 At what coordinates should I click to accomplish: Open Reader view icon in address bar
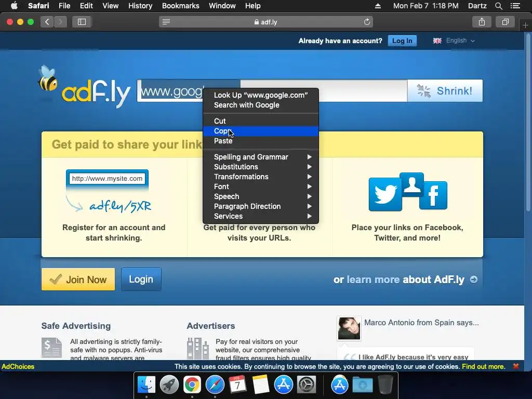(x=166, y=22)
